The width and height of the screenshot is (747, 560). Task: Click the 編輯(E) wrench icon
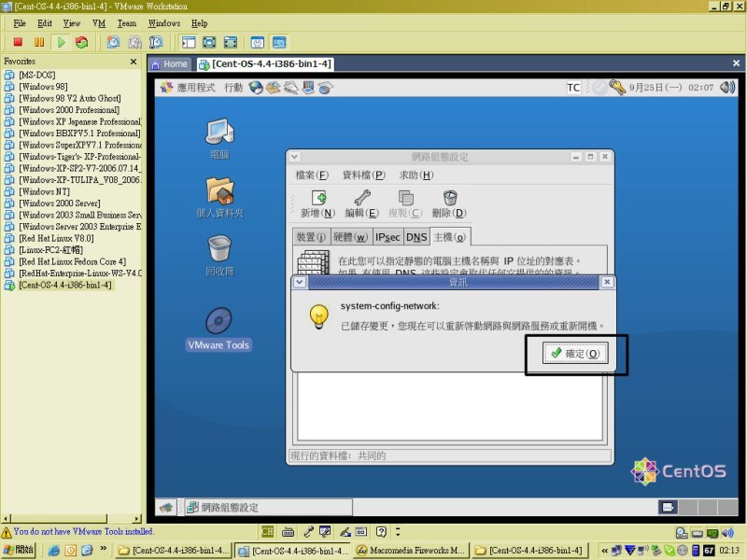click(x=362, y=203)
